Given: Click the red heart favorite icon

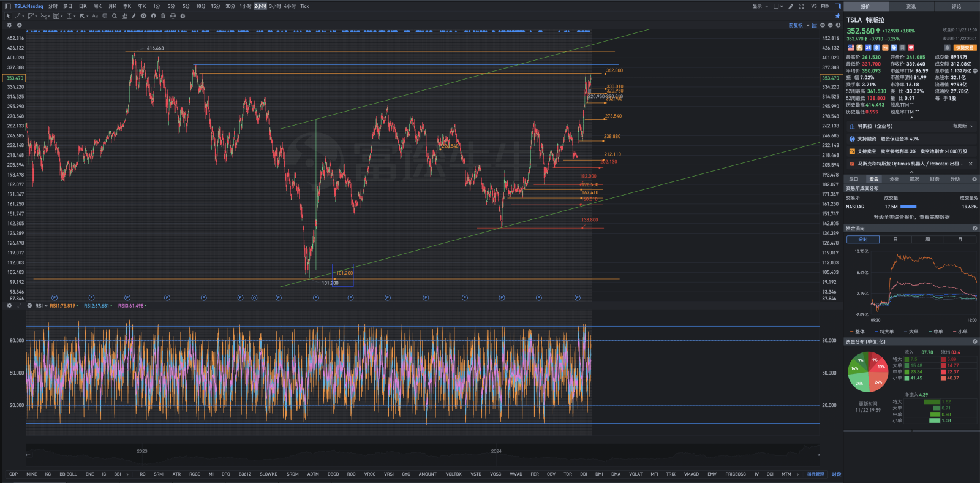Looking at the screenshot, I should click(911, 47).
